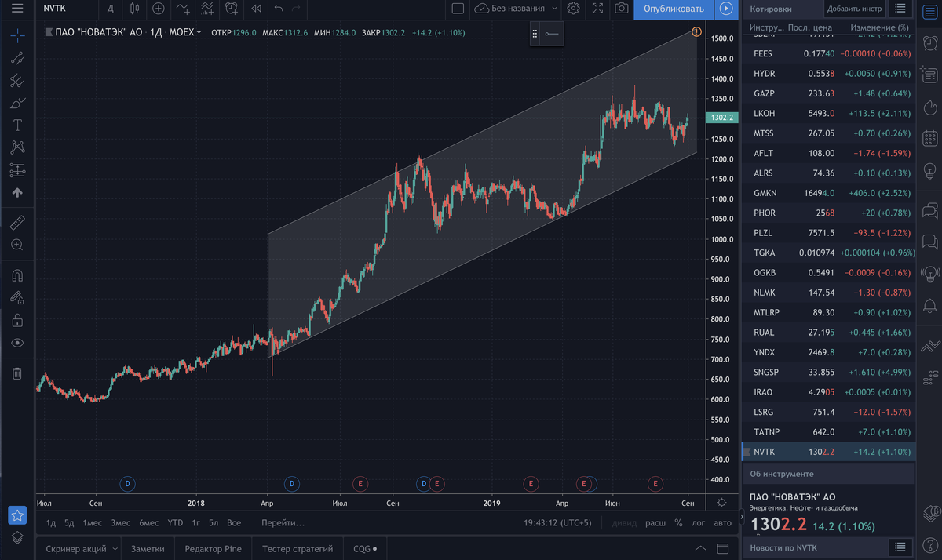The image size is (942, 560).
Task: Open indicator templates button
Action: (x=208, y=9)
